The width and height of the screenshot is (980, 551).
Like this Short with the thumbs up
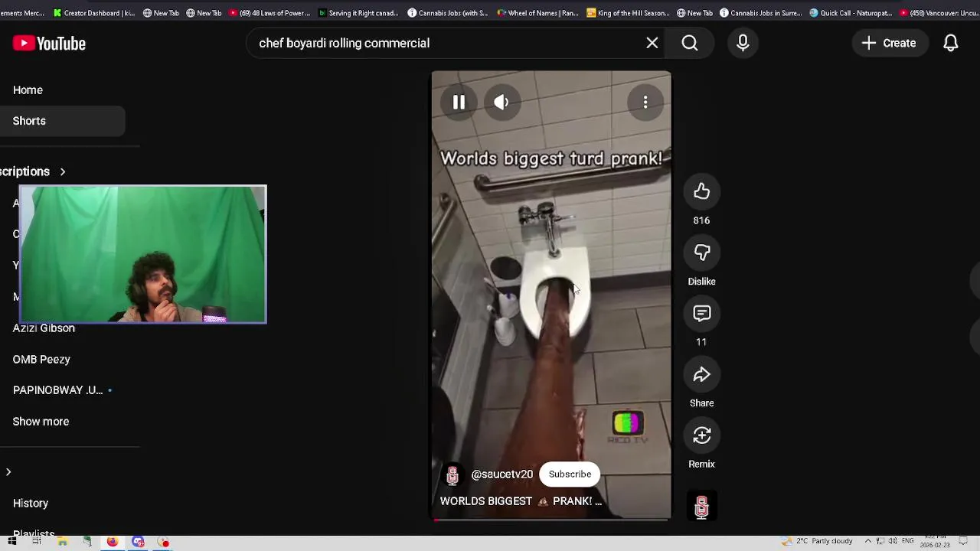(701, 191)
